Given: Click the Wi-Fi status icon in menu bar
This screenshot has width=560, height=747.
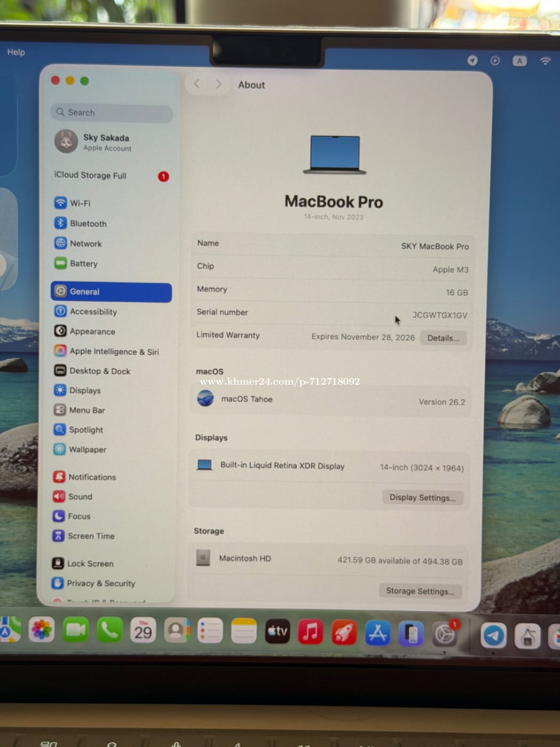Looking at the screenshot, I should pyautogui.click(x=545, y=61).
